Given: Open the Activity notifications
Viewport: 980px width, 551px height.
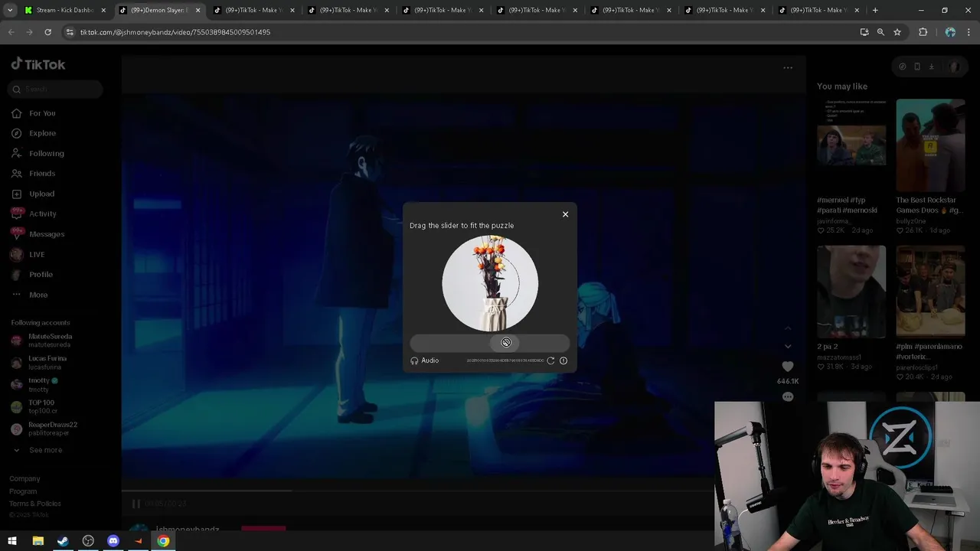Looking at the screenshot, I should tap(43, 214).
